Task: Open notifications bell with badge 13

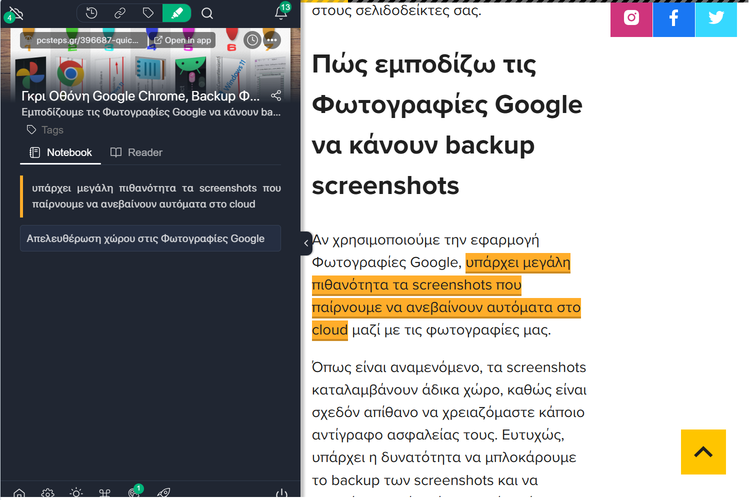Action: point(282,12)
